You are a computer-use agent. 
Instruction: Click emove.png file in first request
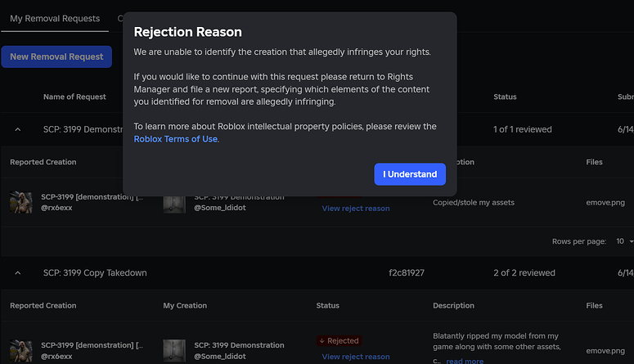tap(605, 203)
